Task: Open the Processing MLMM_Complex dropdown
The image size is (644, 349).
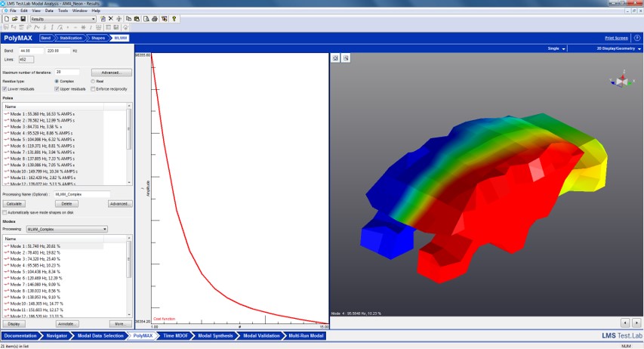Action: point(67,230)
